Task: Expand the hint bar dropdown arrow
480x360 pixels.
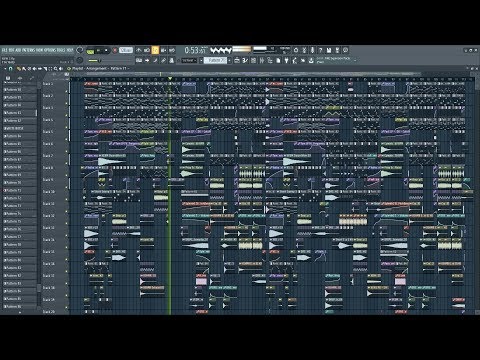Action: point(355,60)
